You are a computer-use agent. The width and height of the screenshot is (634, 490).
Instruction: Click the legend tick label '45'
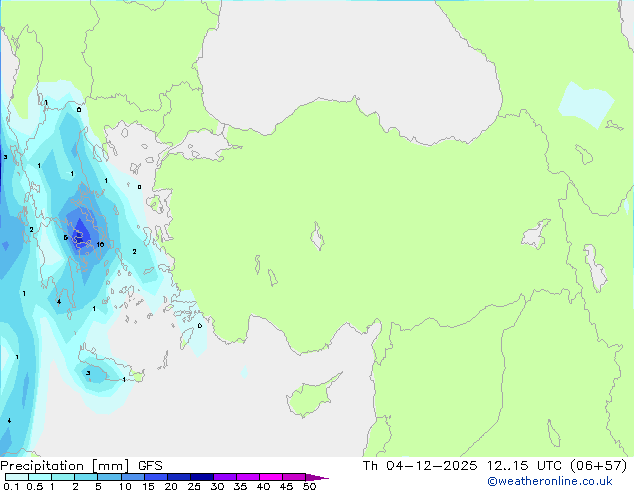(286, 486)
